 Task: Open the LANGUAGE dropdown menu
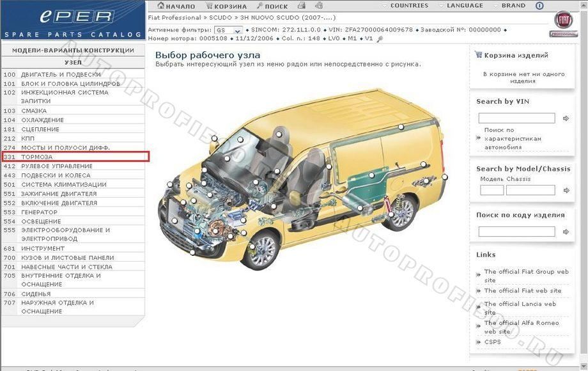(x=465, y=6)
